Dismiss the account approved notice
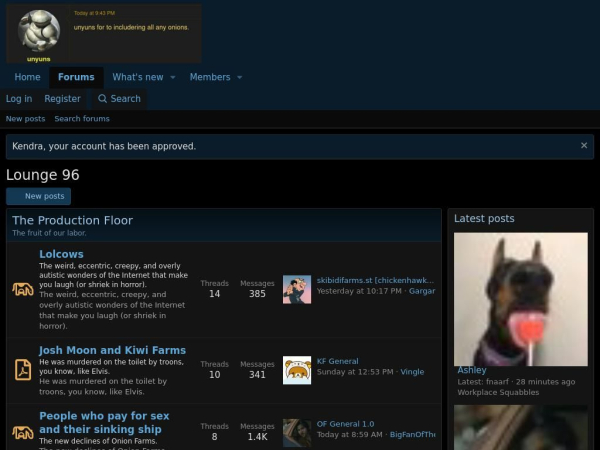Screen dimensions: 600x450 coord(584,145)
